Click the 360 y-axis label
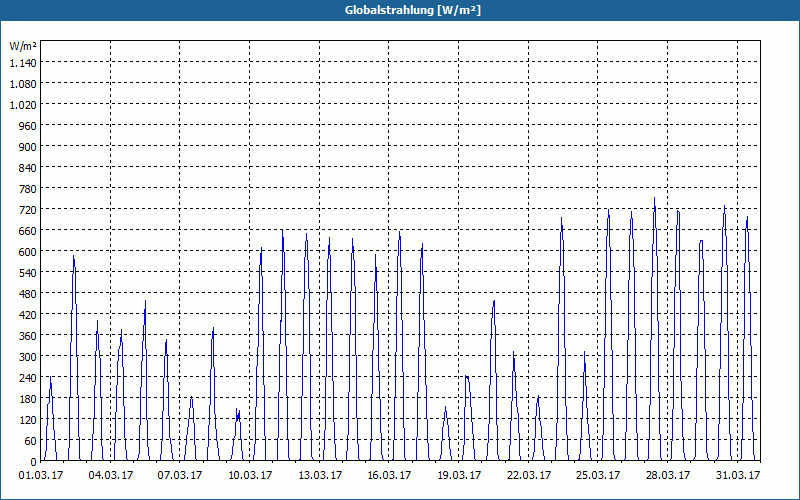This screenshot has height=500, width=800. coord(28,336)
